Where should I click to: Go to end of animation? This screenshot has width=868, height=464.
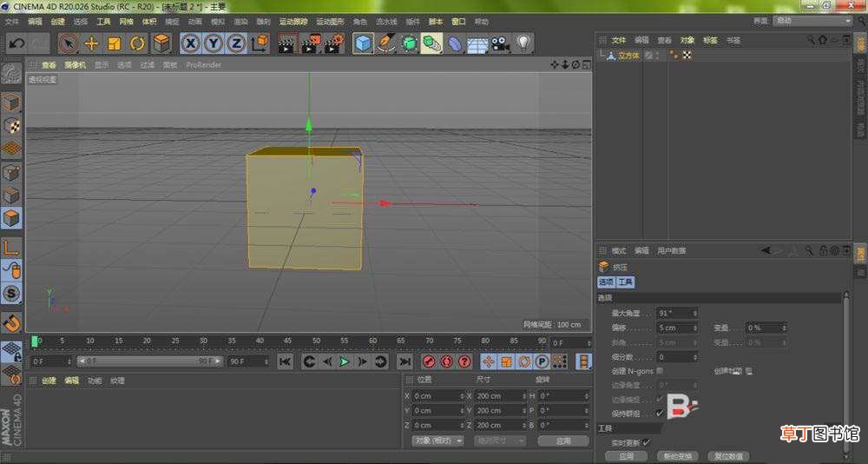405,362
